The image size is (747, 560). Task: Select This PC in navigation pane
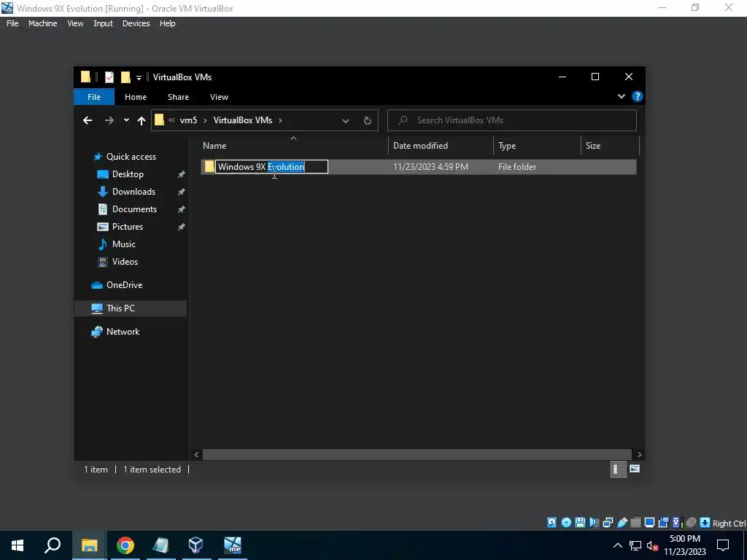(131, 308)
